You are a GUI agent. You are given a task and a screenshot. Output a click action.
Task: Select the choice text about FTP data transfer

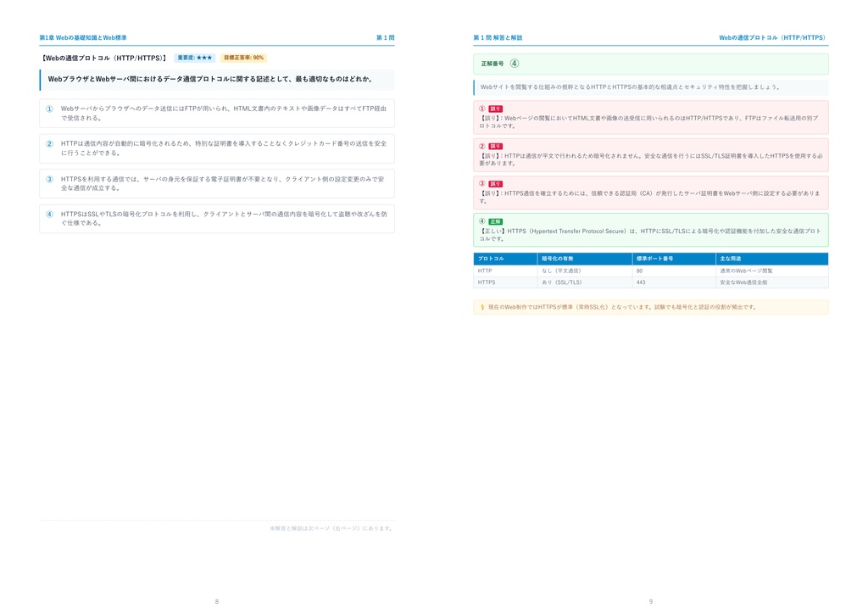pyautogui.click(x=224, y=114)
